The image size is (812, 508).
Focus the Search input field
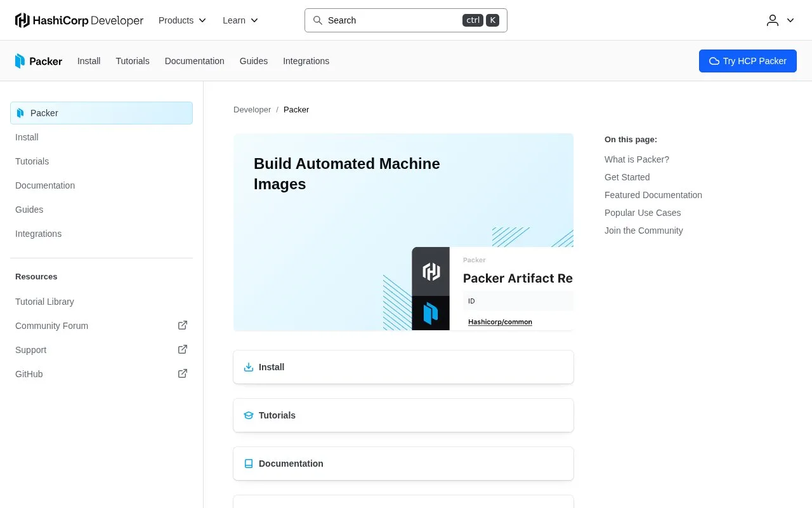point(406,20)
